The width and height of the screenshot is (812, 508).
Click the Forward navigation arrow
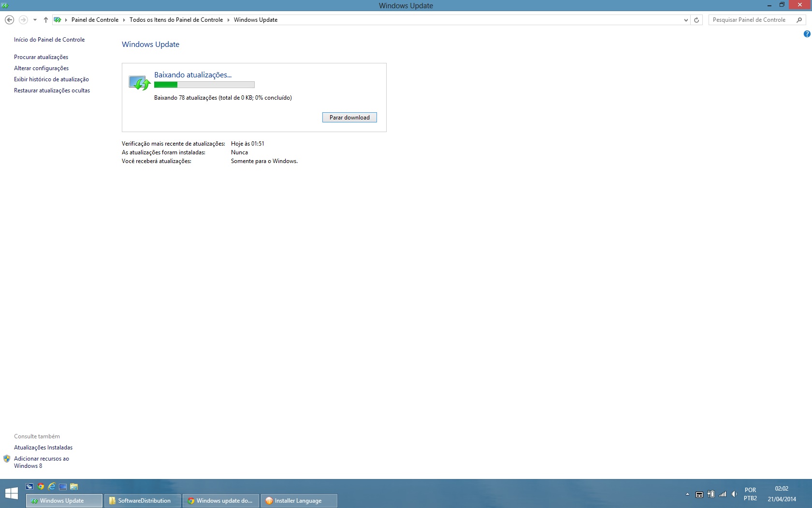pos(23,20)
